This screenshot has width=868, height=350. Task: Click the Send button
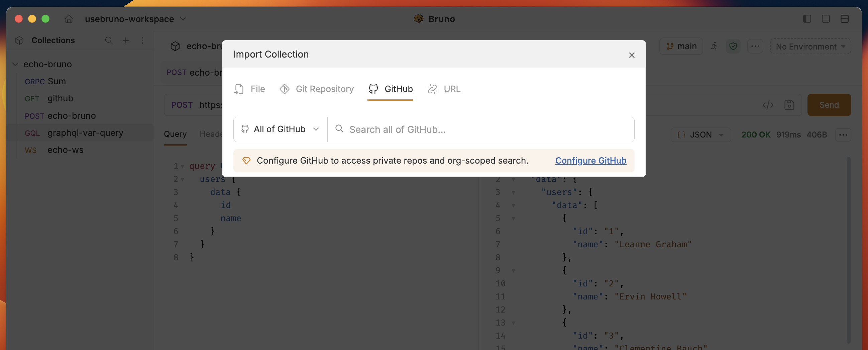pyautogui.click(x=829, y=105)
